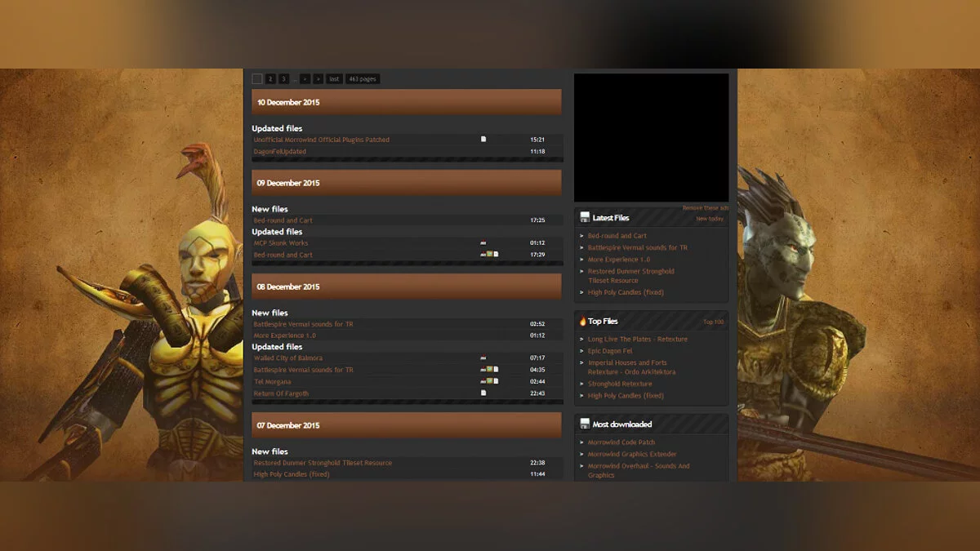
Task: Click the 11:18 timestamp of DagonFelUpdated
Action: (537, 151)
